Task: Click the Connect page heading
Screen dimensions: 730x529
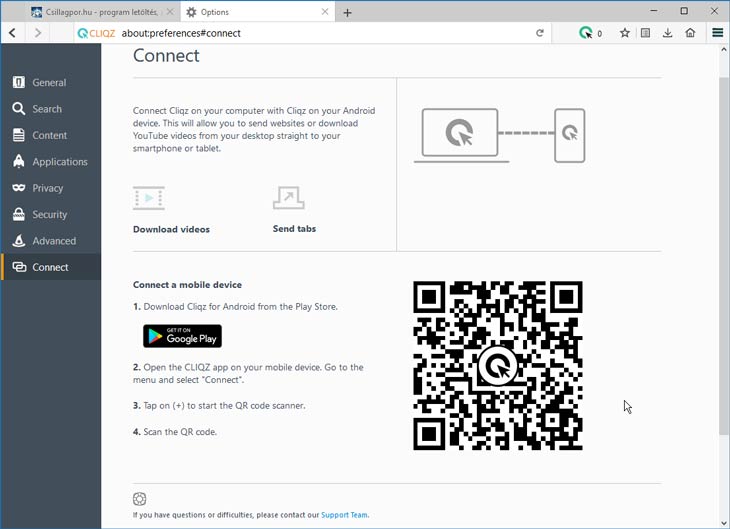Action: 166,56
